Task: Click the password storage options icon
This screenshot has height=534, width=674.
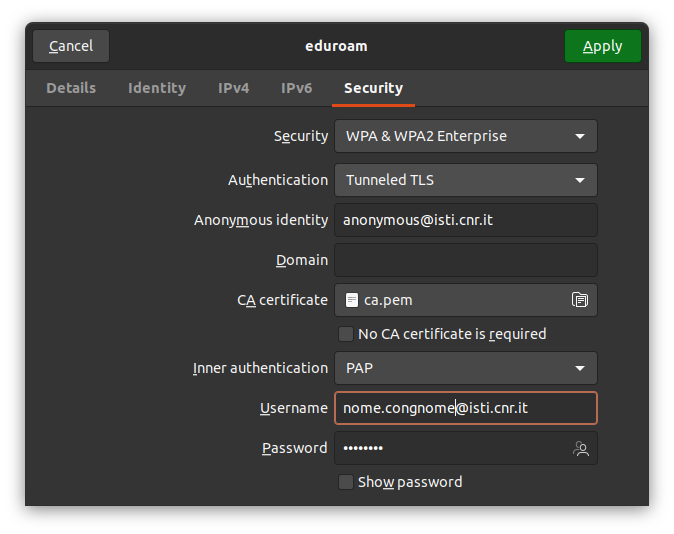Action: click(580, 449)
